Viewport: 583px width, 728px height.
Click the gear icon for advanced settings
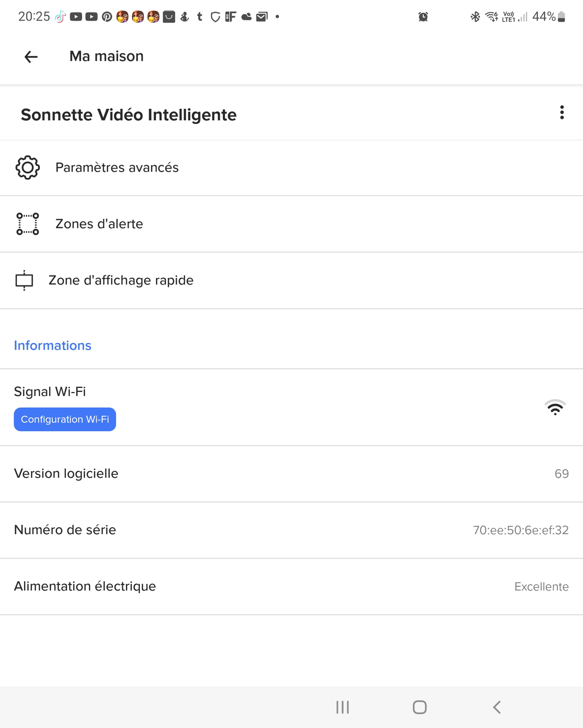coord(28,168)
